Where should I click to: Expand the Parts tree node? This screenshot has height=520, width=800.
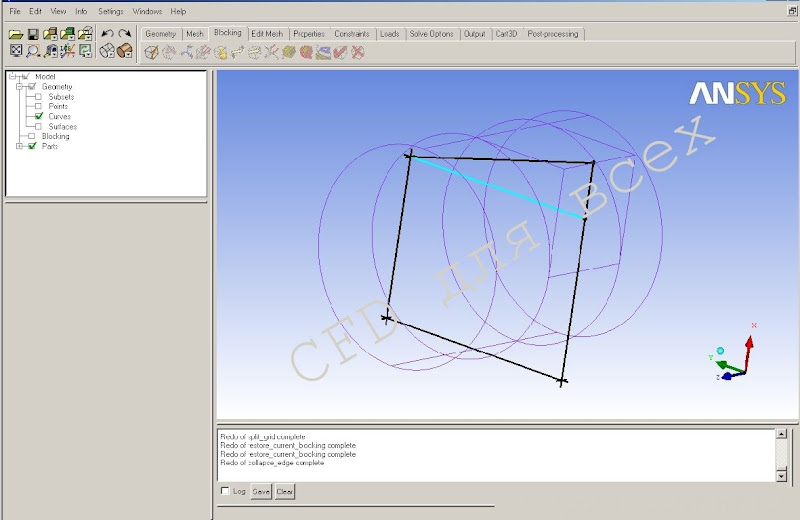tap(18, 147)
